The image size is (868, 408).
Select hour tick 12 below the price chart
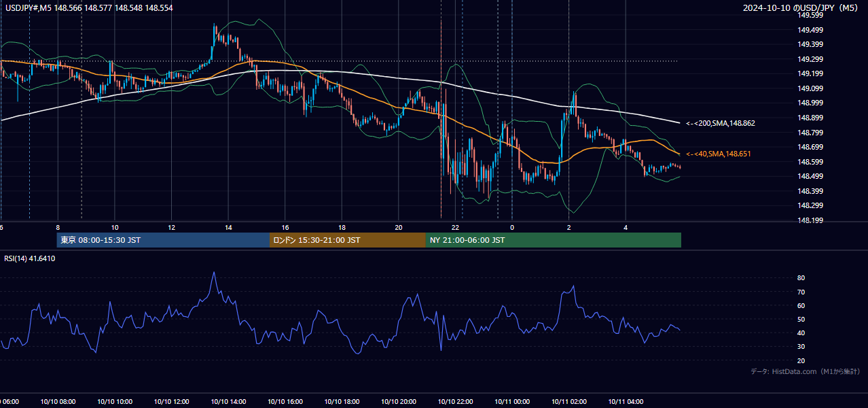(171, 227)
